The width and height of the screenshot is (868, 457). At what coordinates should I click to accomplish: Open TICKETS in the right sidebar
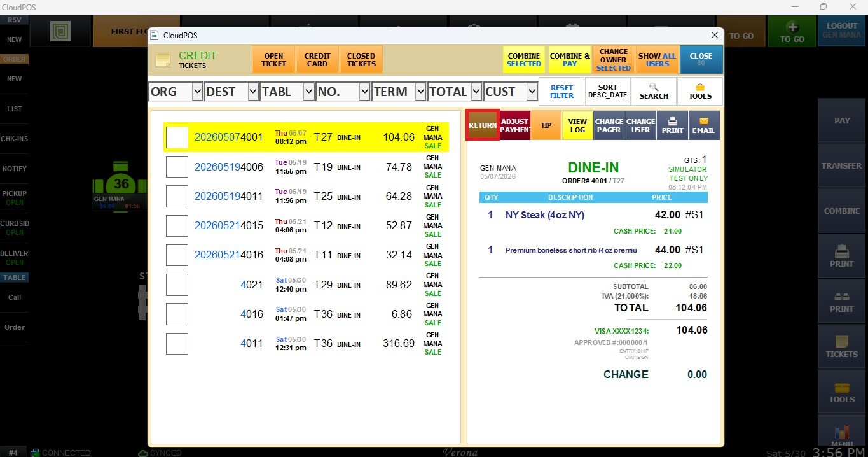tap(842, 346)
